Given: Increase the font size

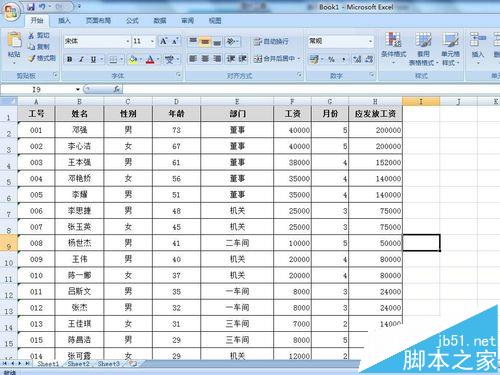Looking at the screenshot, I should tap(163, 41).
